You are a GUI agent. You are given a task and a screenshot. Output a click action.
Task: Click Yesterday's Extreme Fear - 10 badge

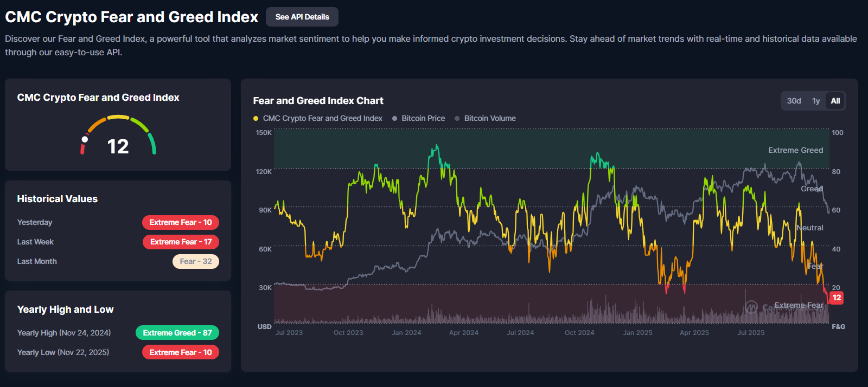coord(181,222)
